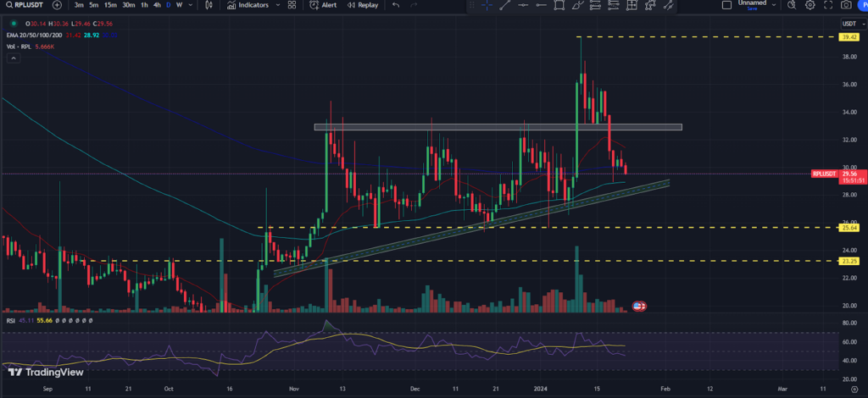Open the US economic event flag icon
The width and height of the screenshot is (868, 398).
pos(637,306)
